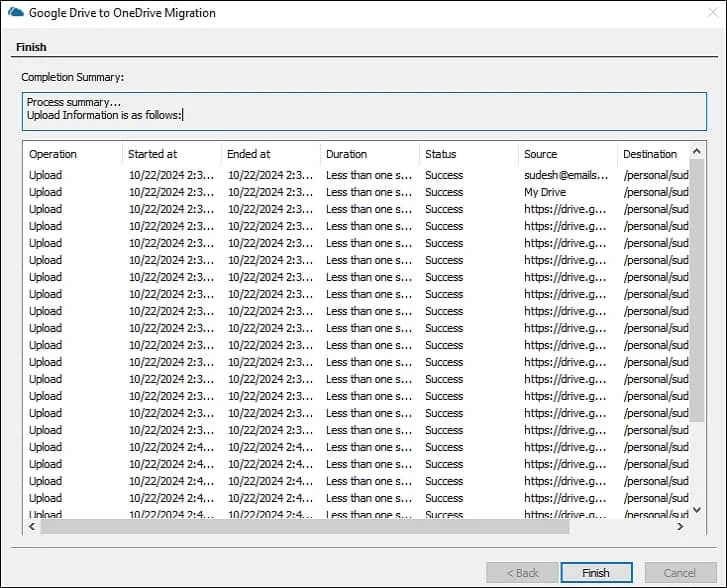Click the vertical scrollbar up arrow
Viewport: 727px width, 588px height.
(696, 151)
